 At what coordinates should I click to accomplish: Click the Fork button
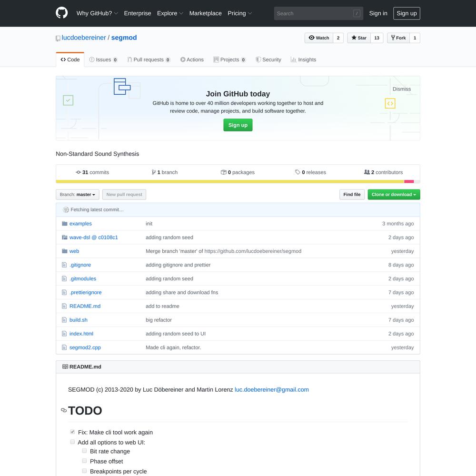point(398,38)
